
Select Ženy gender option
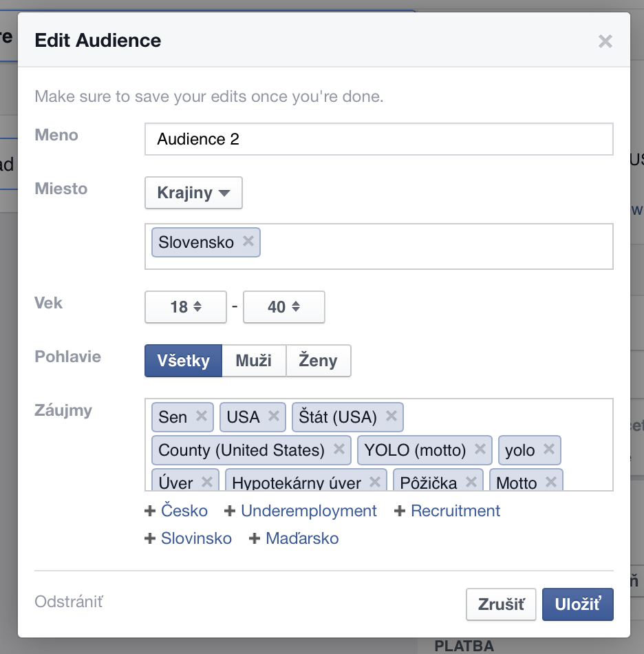[x=318, y=361]
